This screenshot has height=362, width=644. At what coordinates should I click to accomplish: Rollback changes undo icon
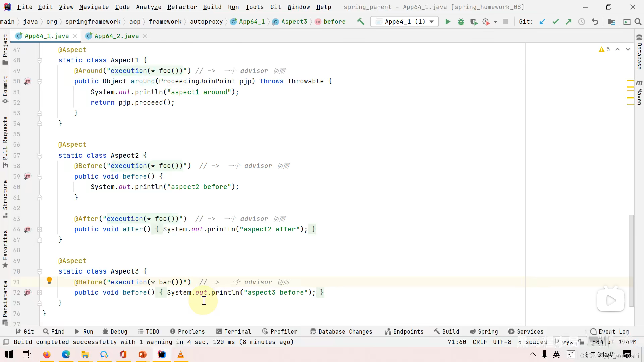coord(595,22)
